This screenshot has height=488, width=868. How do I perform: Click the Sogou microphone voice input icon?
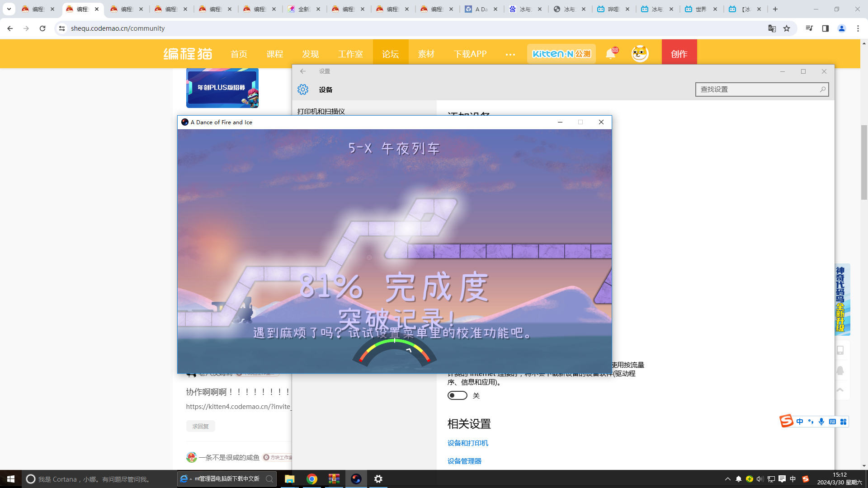(821, 422)
